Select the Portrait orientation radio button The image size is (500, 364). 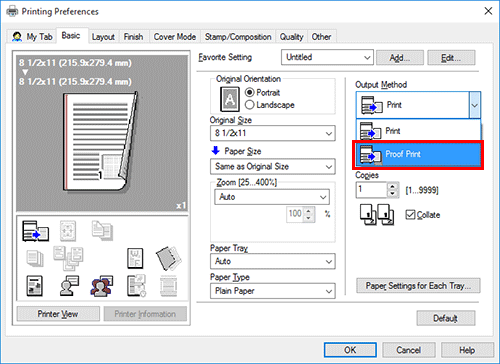[x=249, y=92]
